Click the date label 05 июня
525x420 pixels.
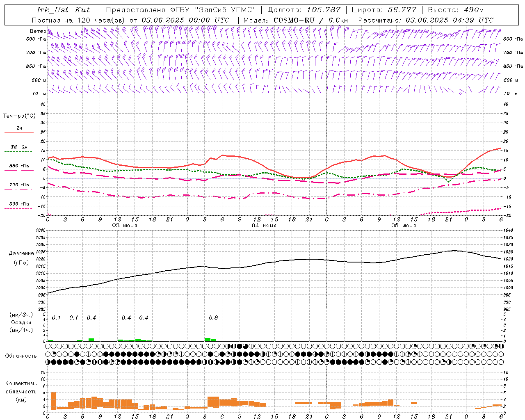pyautogui.click(x=404, y=226)
